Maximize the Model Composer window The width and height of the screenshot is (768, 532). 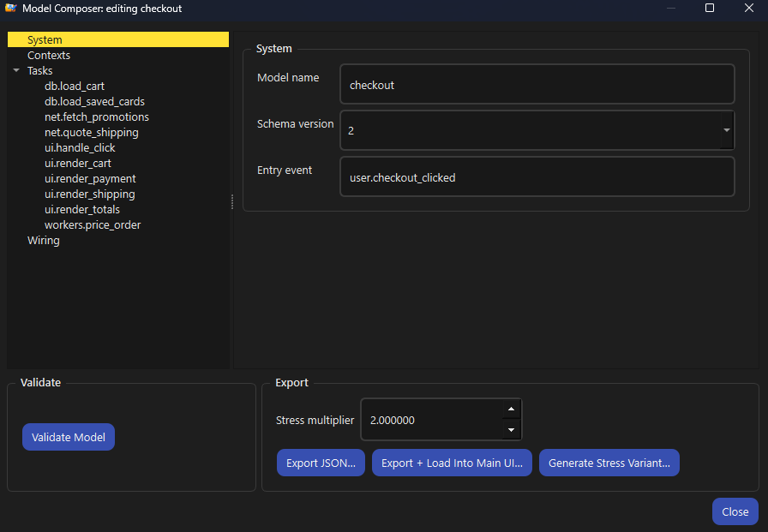tap(709, 8)
